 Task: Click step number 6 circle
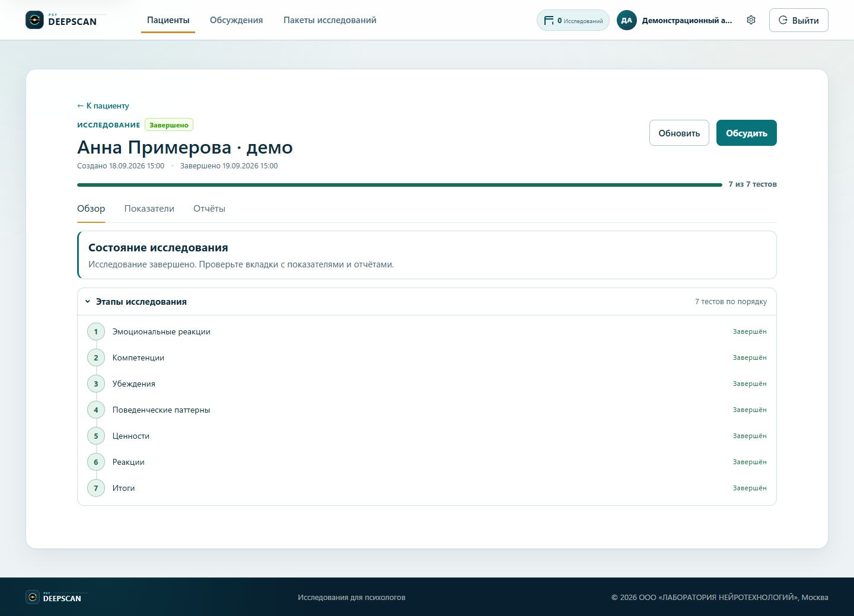click(x=96, y=462)
